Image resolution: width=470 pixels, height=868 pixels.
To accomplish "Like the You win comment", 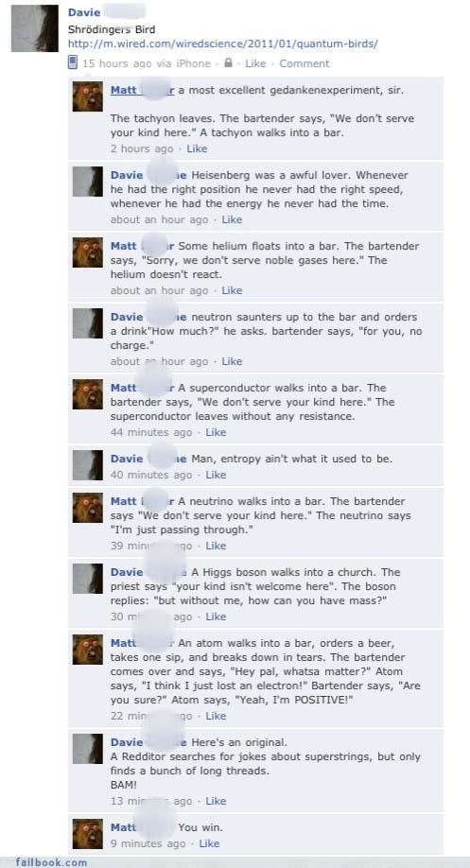I will [209, 843].
